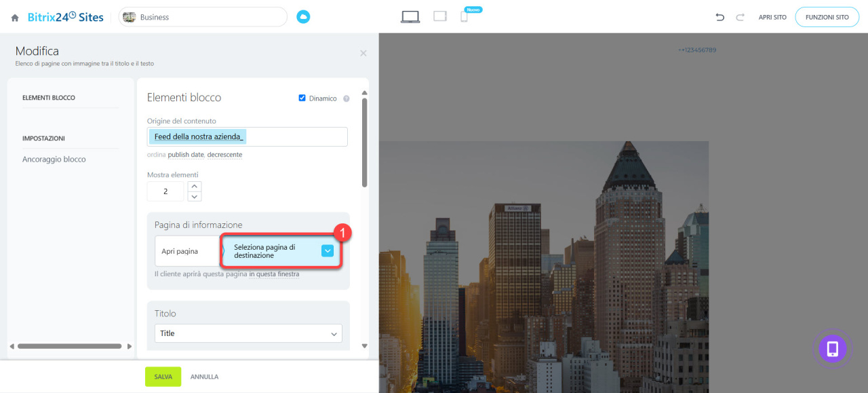This screenshot has height=393, width=868.
Task: Toggle the Dinamico checkbox
Action: [x=302, y=98]
